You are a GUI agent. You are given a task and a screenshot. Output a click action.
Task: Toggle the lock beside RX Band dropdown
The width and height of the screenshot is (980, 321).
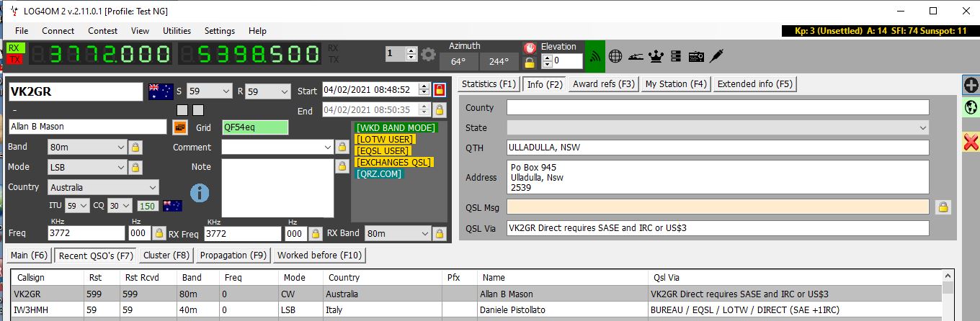point(439,233)
